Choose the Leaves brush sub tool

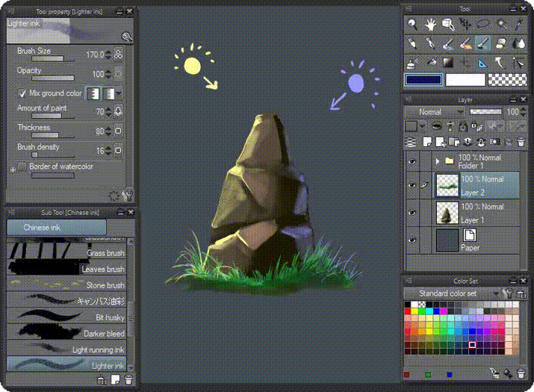66,268
